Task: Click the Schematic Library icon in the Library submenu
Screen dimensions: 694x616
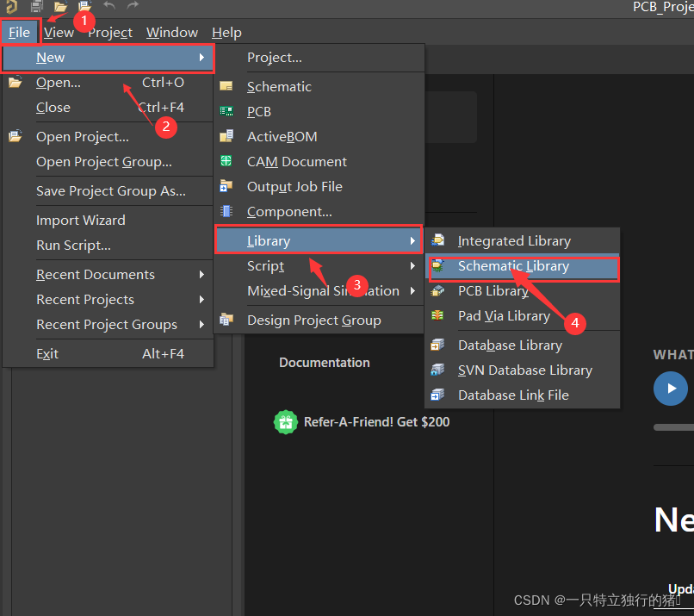Action: 437,265
